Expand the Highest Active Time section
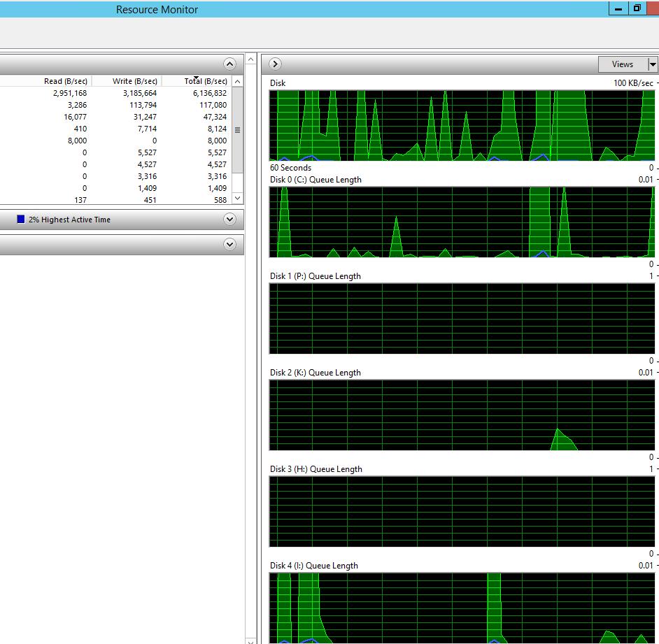The image size is (659, 644). [x=229, y=220]
